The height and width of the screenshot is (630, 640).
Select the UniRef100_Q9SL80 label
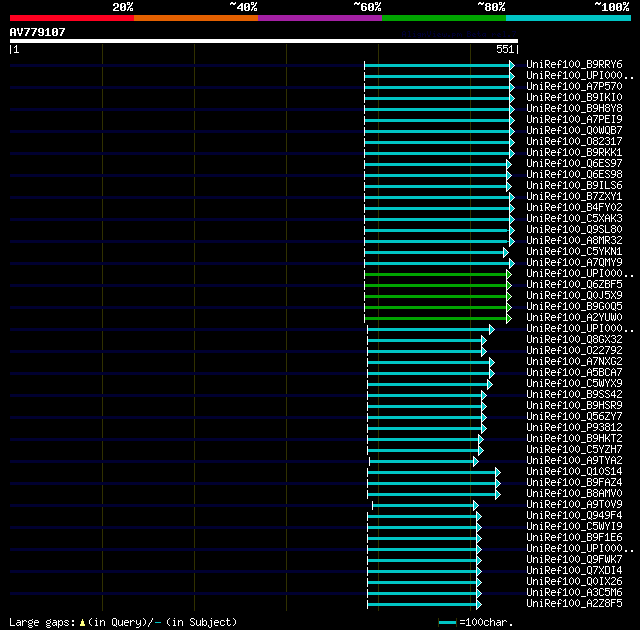(x=574, y=230)
